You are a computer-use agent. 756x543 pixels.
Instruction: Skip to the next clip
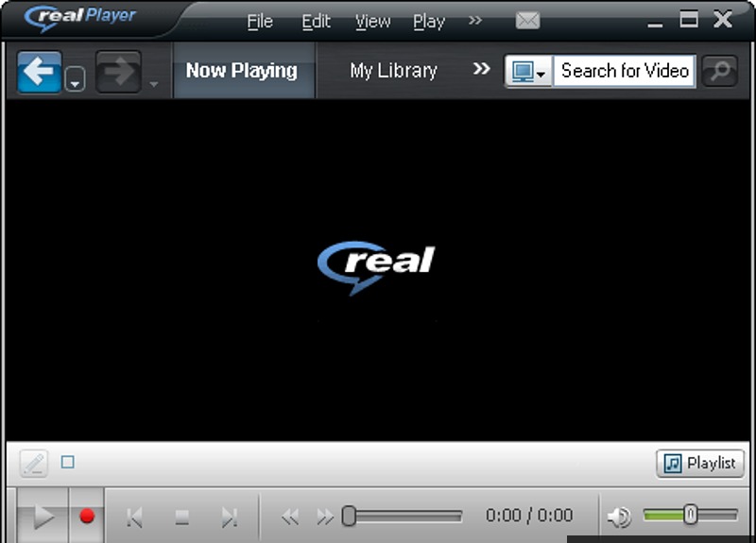coord(230,518)
